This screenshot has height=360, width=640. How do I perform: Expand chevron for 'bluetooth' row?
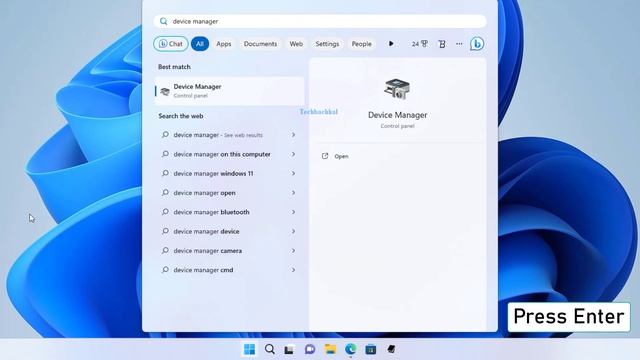tap(293, 212)
